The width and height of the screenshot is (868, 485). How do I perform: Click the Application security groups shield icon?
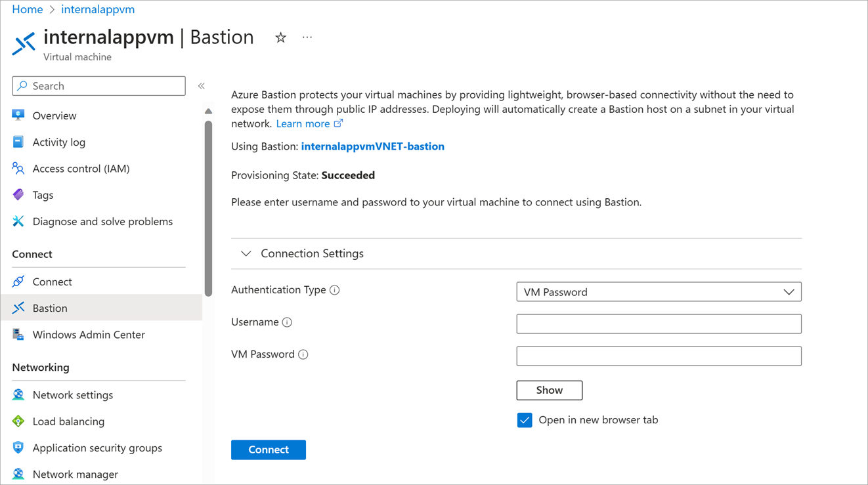click(x=18, y=448)
